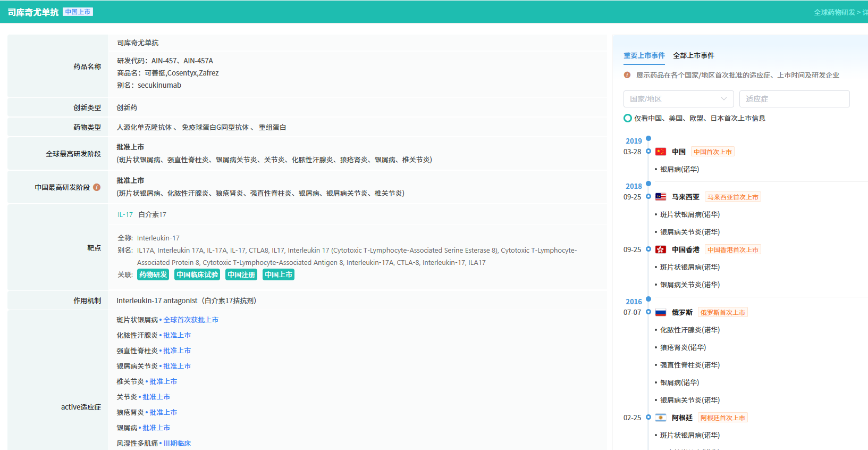This screenshot has width=868, height=450.
Task: Click 批准上市 link for 椎关节炎
Action: 163,381
